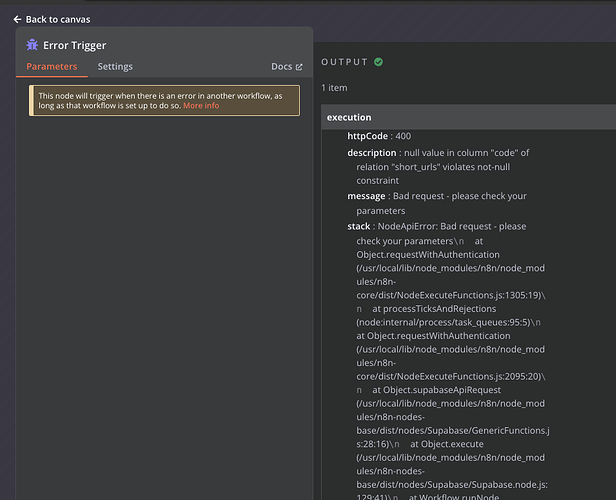Image resolution: width=616 pixels, height=500 pixels.
Task: Click the 'processTicksAndRejections' stack line
Action: pos(434,309)
